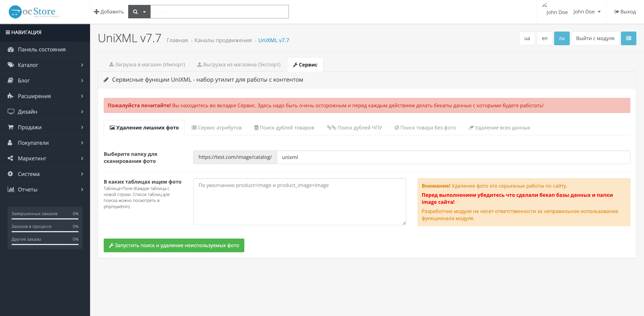This screenshot has height=316, width=644.
Task: Click the Каталог tags icon
Action: (10, 65)
